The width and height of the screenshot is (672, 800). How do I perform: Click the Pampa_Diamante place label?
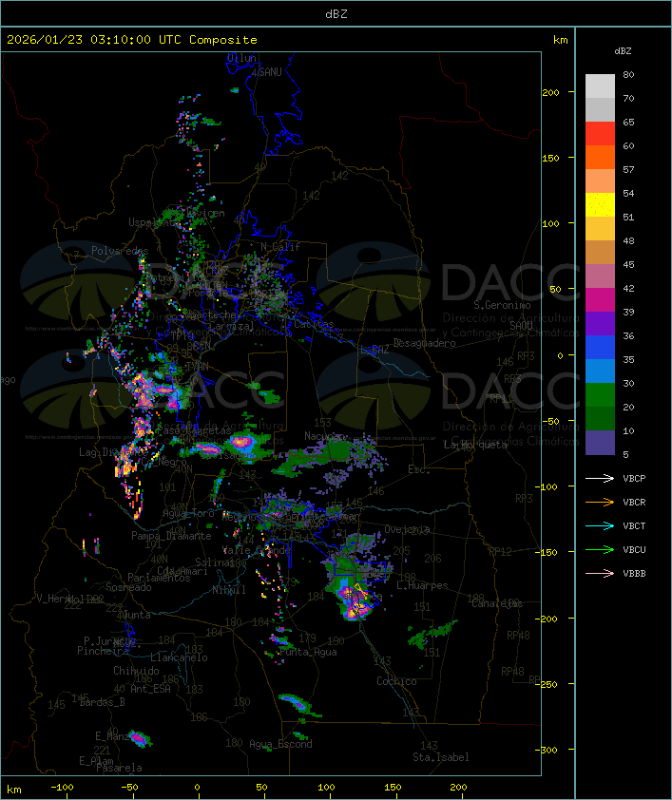[171, 536]
